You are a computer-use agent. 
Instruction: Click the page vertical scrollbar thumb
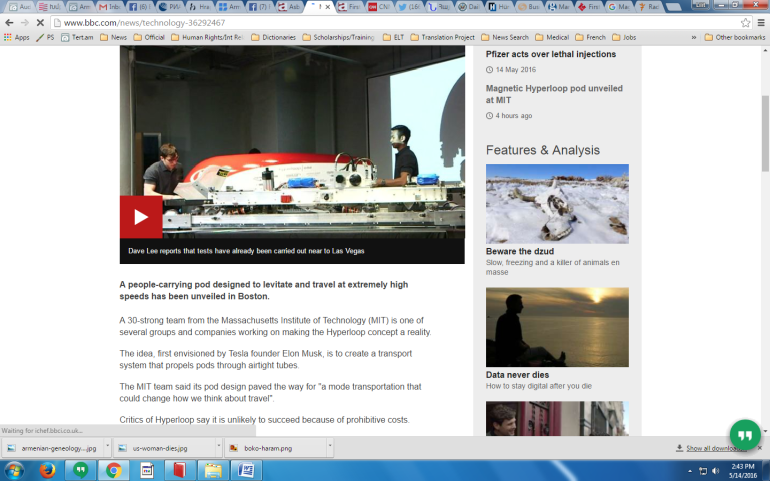pos(765,134)
